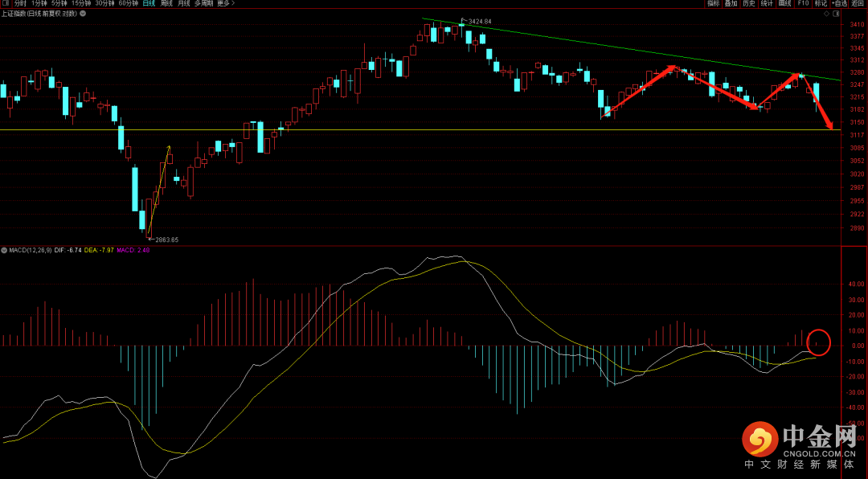
Task: Click the 叠加 overlay button
Action: 731,3
